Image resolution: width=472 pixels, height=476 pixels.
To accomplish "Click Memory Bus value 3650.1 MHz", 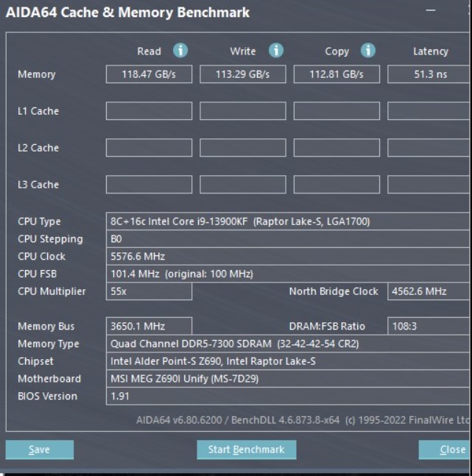I will click(149, 327).
